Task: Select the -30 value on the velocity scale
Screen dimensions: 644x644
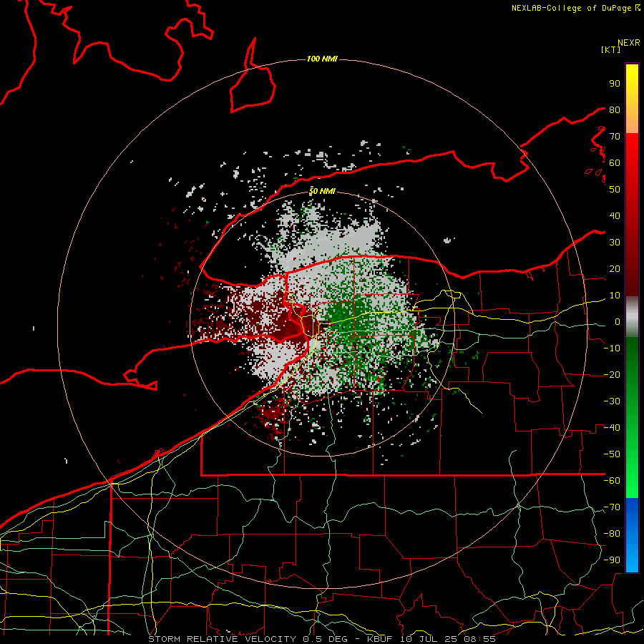Action: [x=612, y=401]
